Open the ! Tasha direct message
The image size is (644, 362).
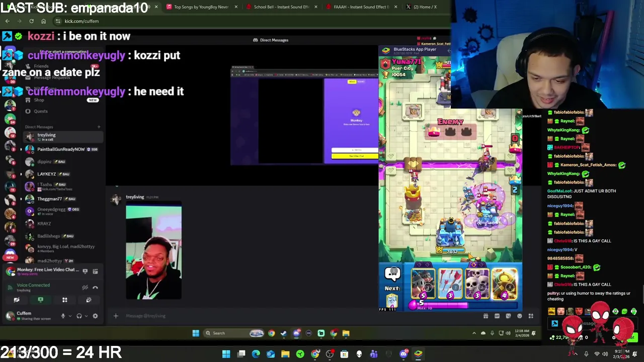[63, 186]
